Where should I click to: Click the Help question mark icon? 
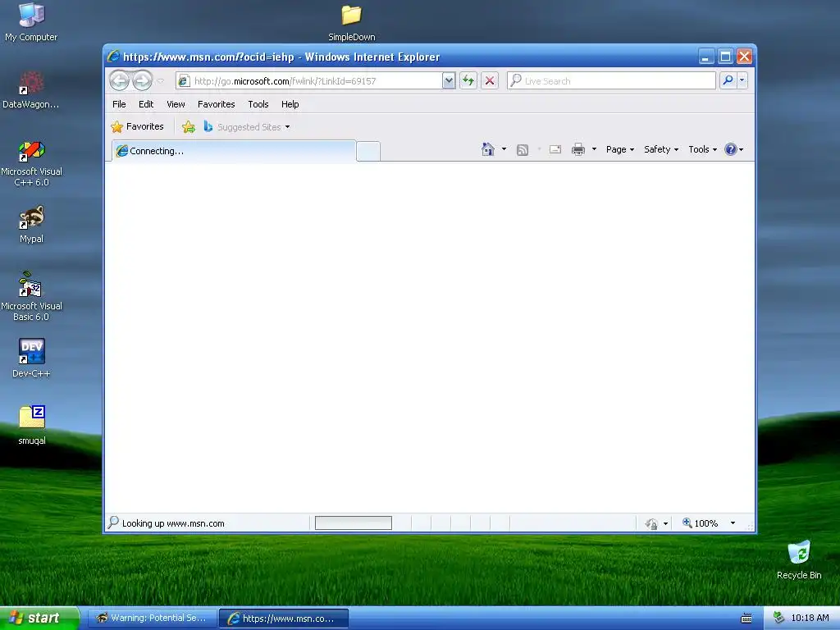tap(731, 149)
